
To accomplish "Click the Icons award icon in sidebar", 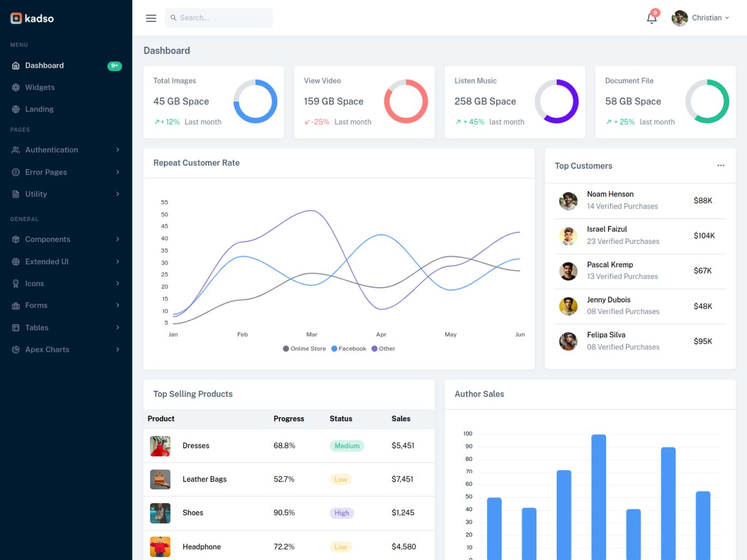I will pos(16,284).
